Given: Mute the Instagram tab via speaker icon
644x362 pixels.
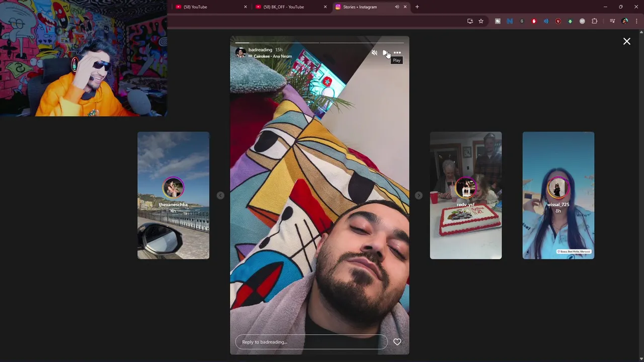Looking at the screenshot, I should [397, 7].
